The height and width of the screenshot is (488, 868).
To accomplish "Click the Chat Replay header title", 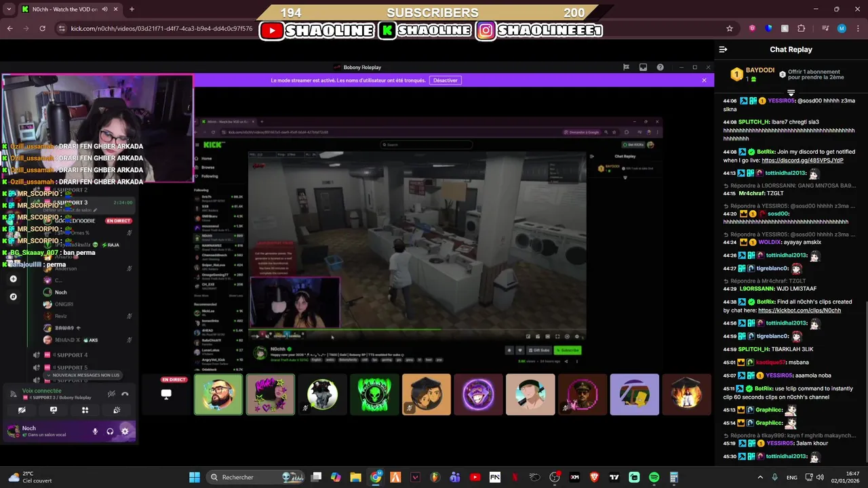I will tap(791, 49).
